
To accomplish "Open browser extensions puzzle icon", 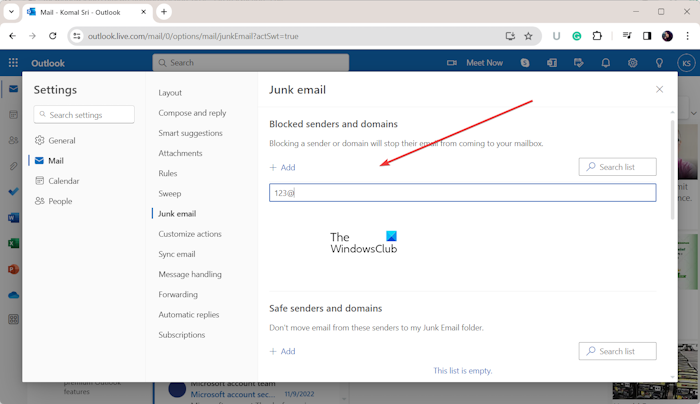I will point(597,36).
